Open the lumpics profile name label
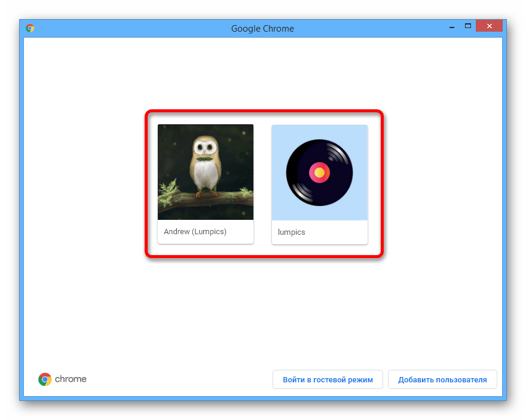This screenshot has height=420, width=526. pos(292,232)
